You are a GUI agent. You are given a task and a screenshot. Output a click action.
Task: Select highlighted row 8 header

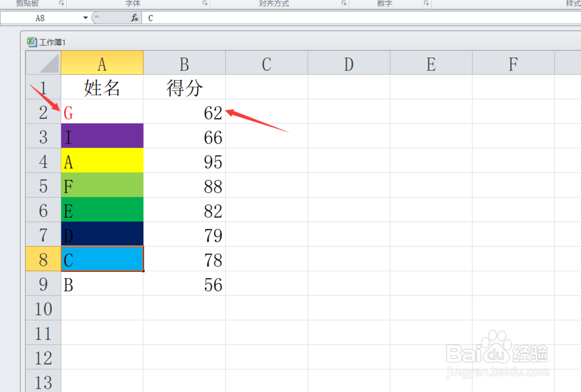pyautogui.click(x=44, y=259)
